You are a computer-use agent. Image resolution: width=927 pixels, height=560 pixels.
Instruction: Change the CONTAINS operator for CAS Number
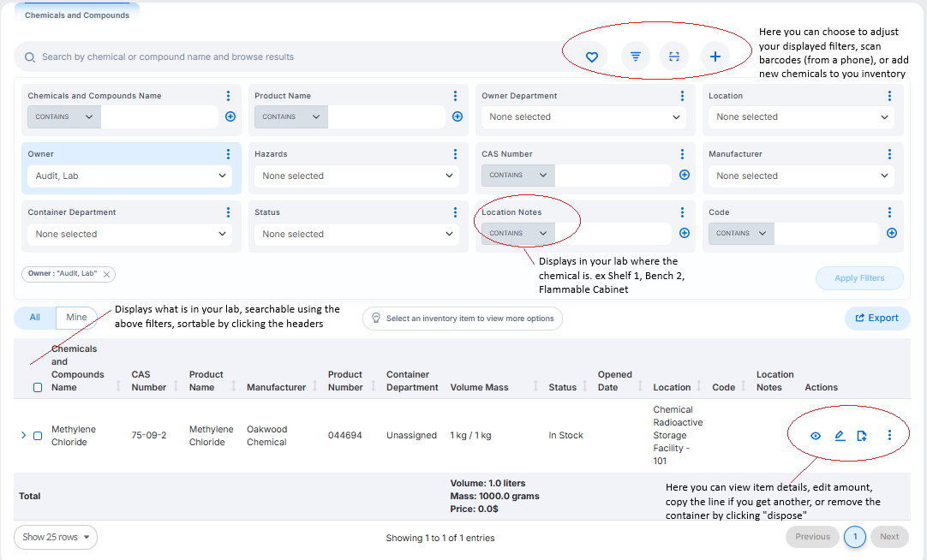pos(517,175)
